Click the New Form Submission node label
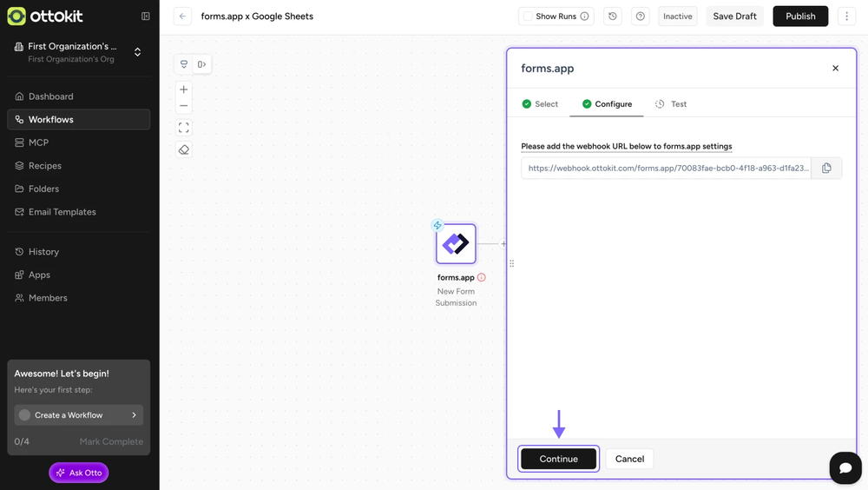 (x=456, y=297)
